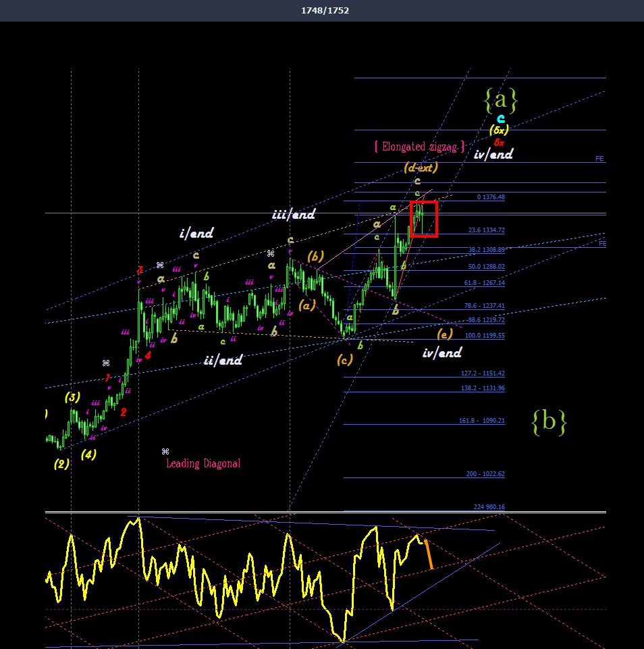Click Fibonacci level 127.2 - 1151.42
644x649 pixels.
(483, 373)
